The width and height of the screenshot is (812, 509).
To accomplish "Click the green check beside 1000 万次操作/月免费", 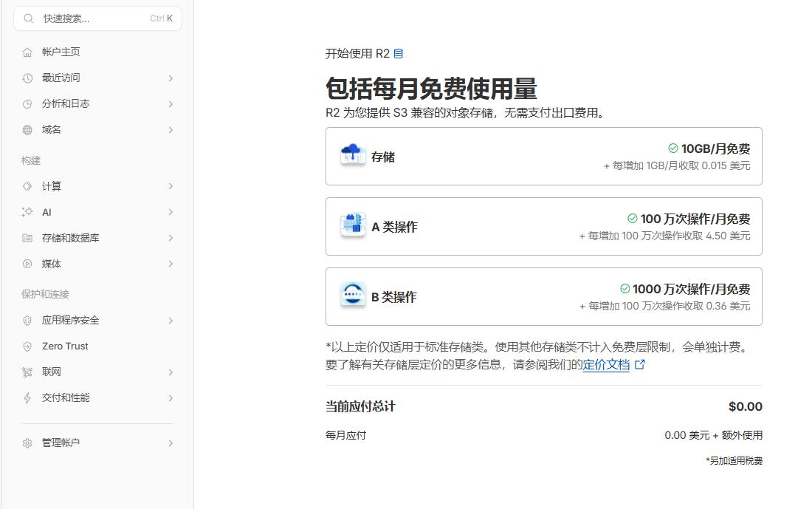I will [625, 288].
